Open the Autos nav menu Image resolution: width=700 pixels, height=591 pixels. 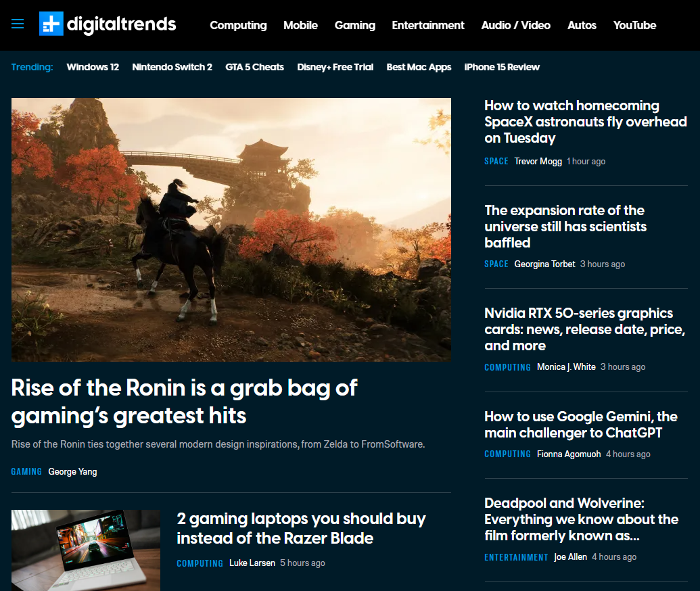(582, 26)
